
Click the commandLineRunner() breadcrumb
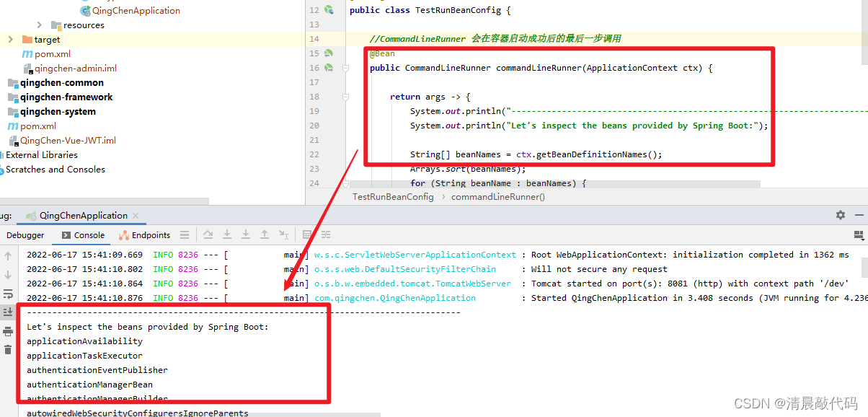pos(498,196)
